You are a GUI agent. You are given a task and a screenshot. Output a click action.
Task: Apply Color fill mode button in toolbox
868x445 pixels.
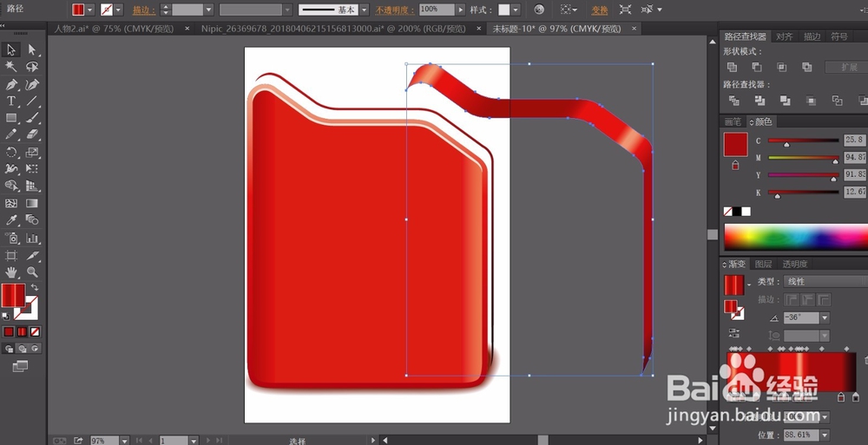(9, 332)
